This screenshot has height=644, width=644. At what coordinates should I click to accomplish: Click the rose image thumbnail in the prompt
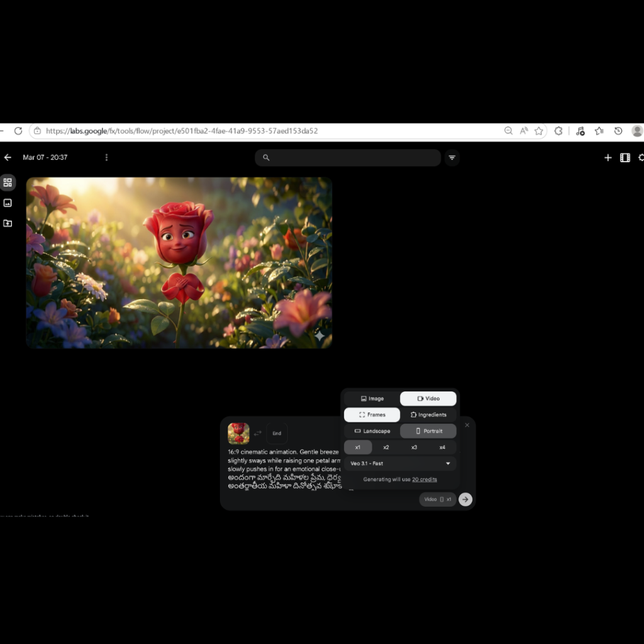click(x=238, y=434)
